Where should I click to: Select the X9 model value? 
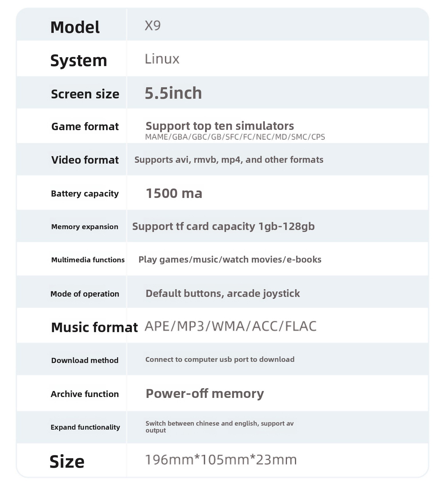click(x=153, y=26)
